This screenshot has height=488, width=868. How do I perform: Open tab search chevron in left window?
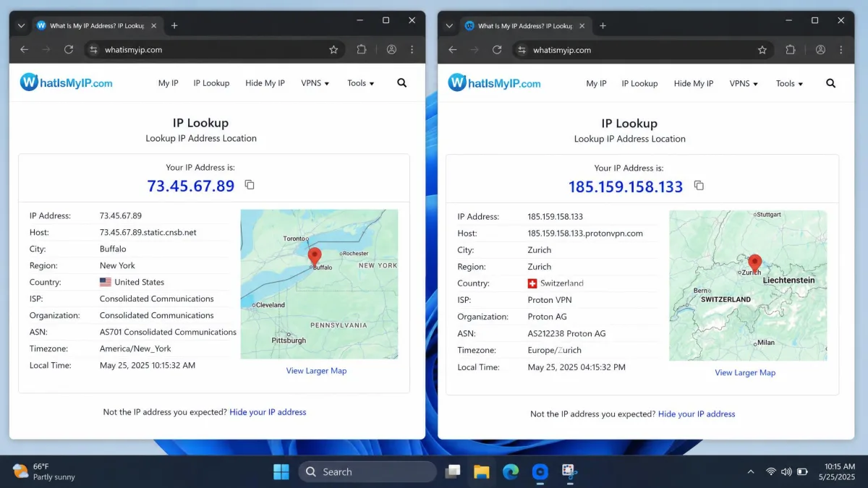[x=21, y=25]
